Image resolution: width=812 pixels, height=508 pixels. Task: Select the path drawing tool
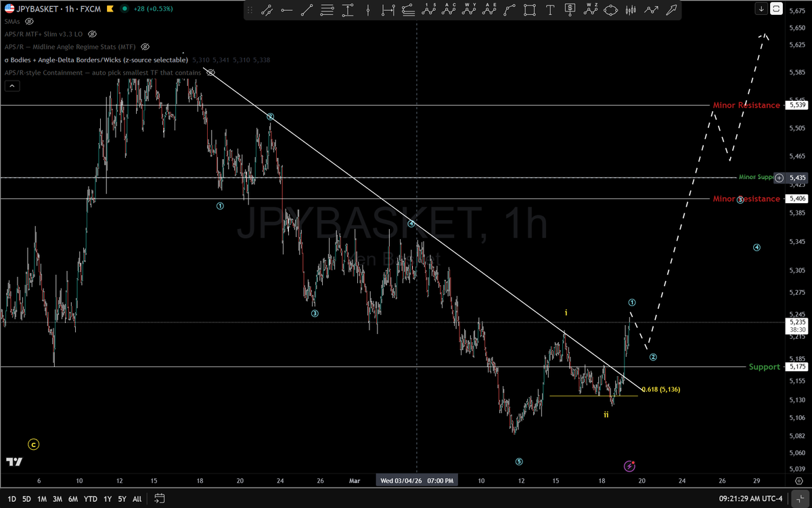point(510,10)
